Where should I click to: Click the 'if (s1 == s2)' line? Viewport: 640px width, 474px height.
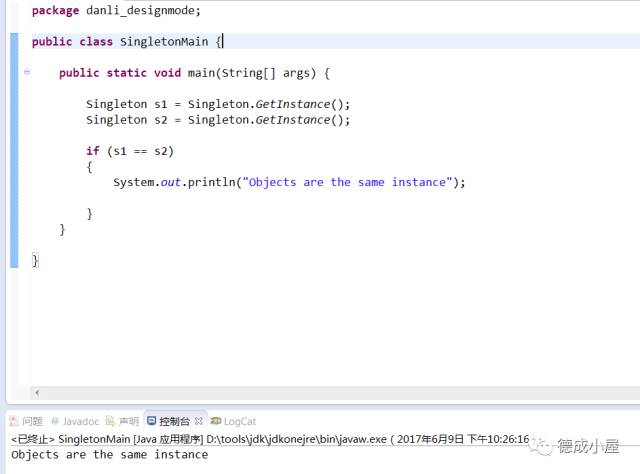coord(130,151)
